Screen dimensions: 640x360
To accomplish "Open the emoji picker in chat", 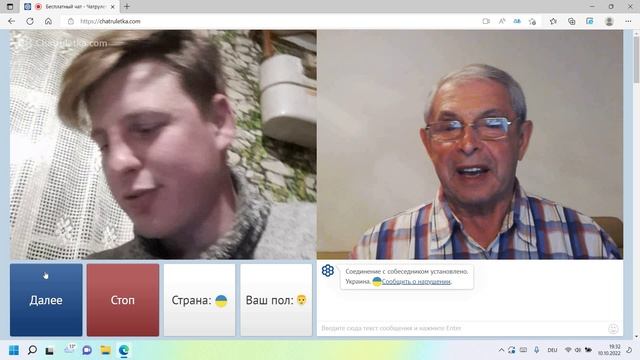I will [613, 329].
